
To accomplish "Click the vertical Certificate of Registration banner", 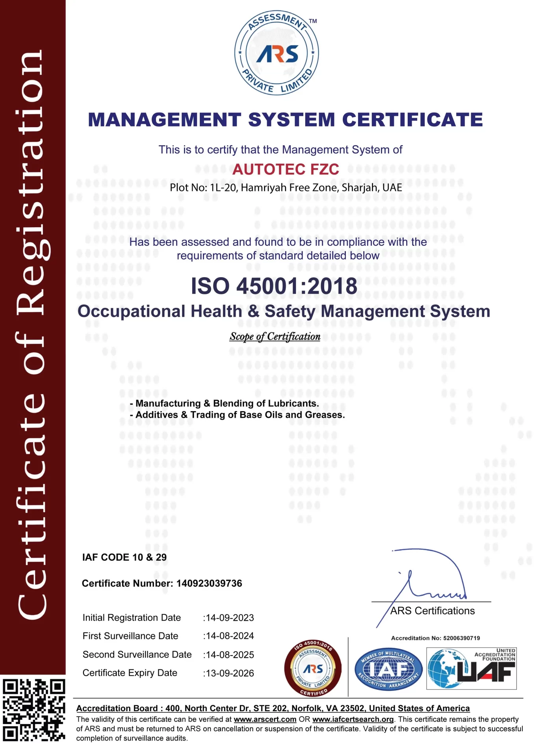I will [x=32, y=335].
